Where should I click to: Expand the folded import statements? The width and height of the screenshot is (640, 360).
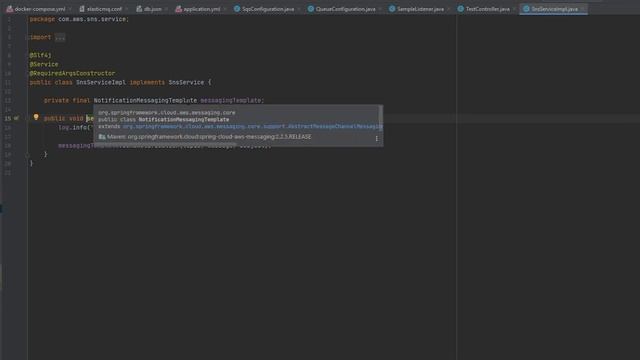click(x=60, y=38)
